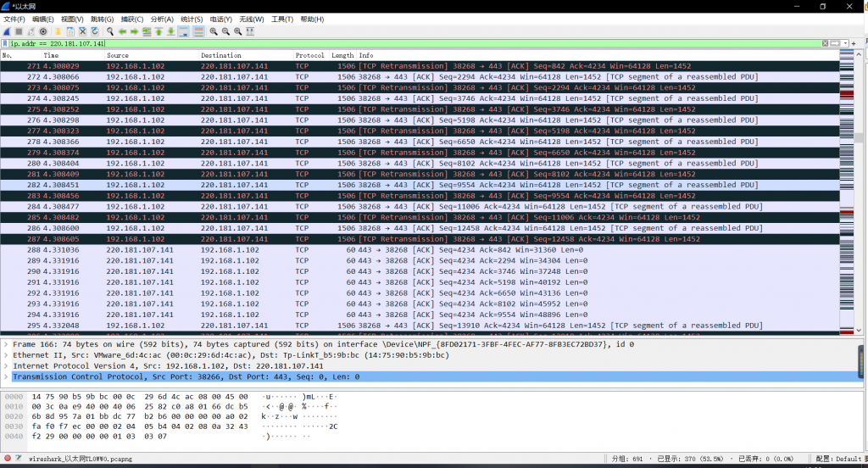Viewport: 868px width, 468px height.
Task: Expand Internet Protocol Version 4 row
Action: [x=6, y=366]
